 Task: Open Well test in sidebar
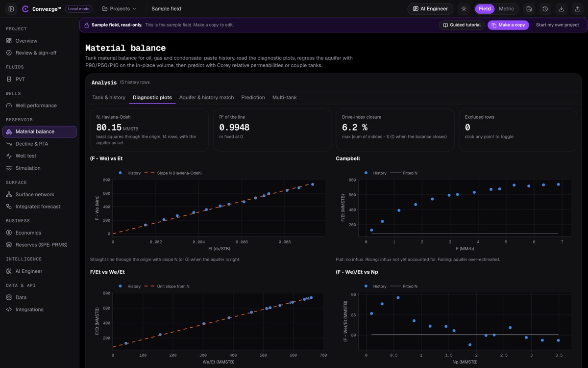tap(40, 156)
